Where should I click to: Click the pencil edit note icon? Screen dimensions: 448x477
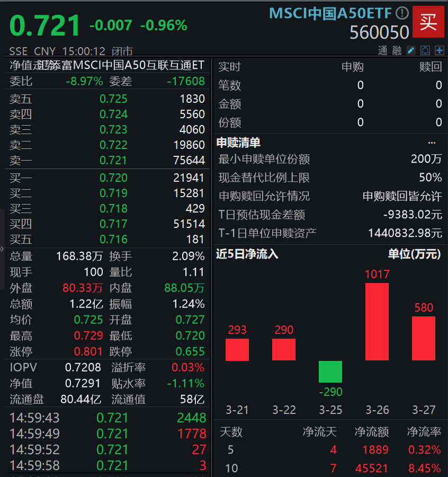tap(411, 50)
